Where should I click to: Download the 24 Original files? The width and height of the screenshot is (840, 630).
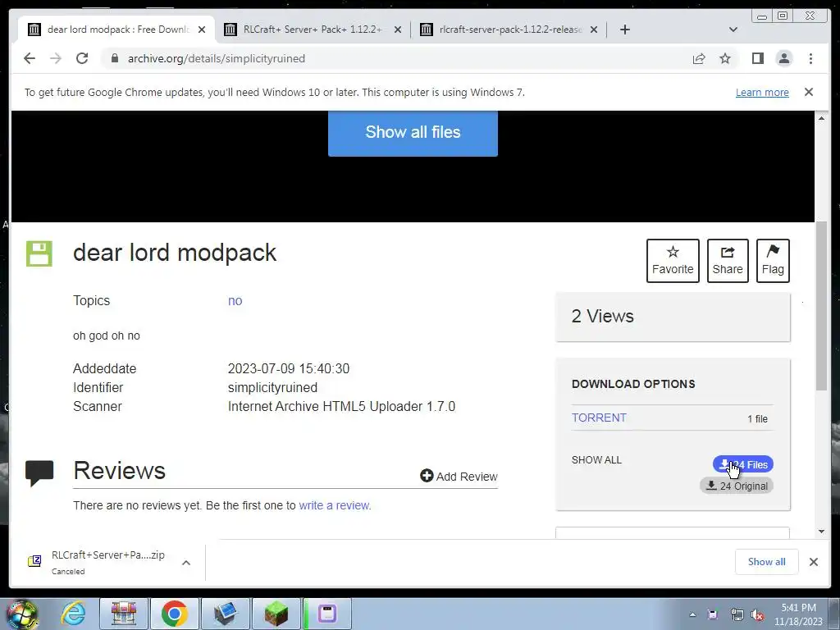pyautogui.click(x=737, y=486)
